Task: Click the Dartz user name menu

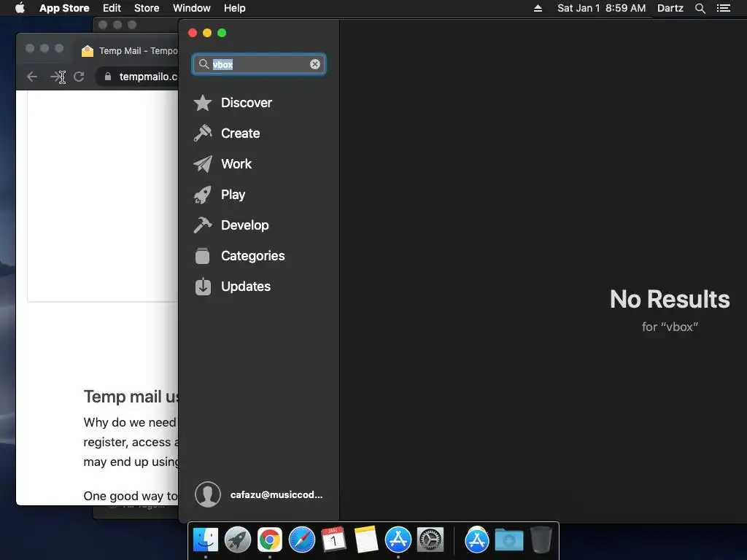Action: [x=670, y=8]
